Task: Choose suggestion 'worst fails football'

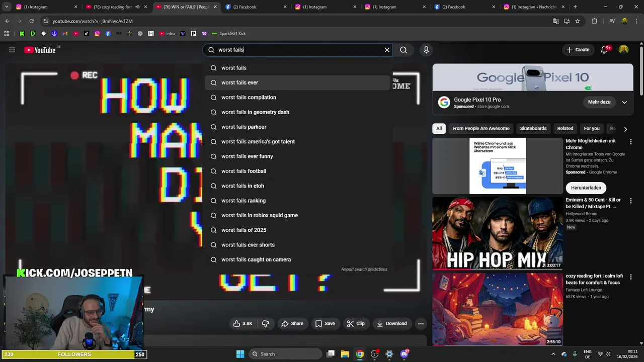Action: coord(298,171)
